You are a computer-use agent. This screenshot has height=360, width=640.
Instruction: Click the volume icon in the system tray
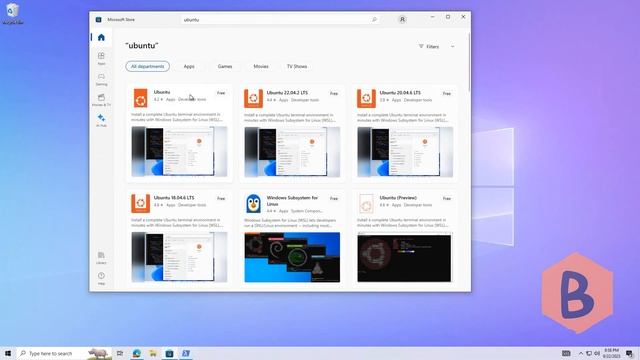click(x=597, y=353)
